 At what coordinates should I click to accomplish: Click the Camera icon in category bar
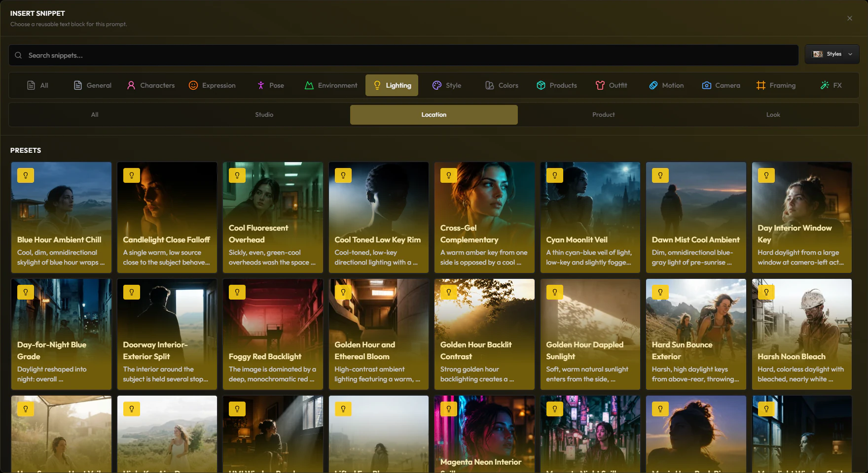[x=707, y=85]
